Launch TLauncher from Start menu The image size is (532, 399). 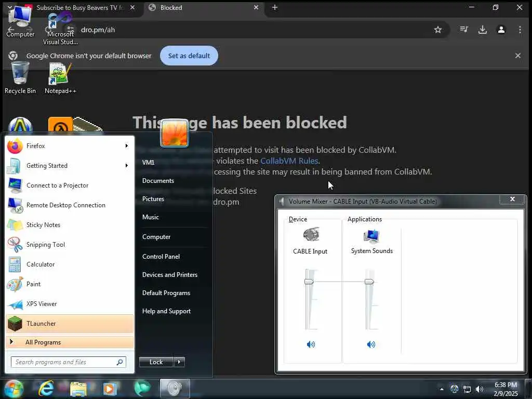[70, 324]
